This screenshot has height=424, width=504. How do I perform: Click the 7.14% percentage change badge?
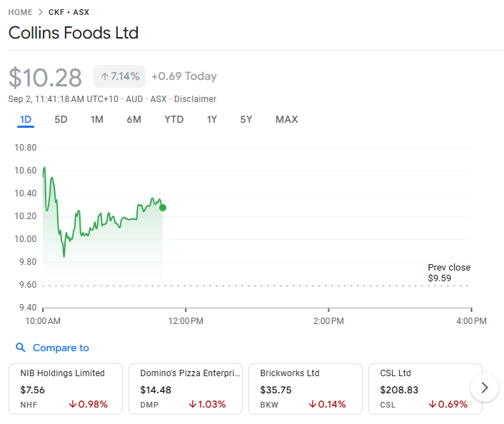tap(120, 76)
